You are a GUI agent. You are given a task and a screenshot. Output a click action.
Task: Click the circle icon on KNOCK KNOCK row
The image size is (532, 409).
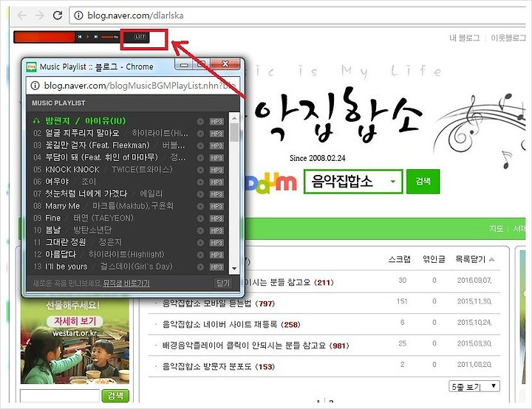tap(200, 170)
